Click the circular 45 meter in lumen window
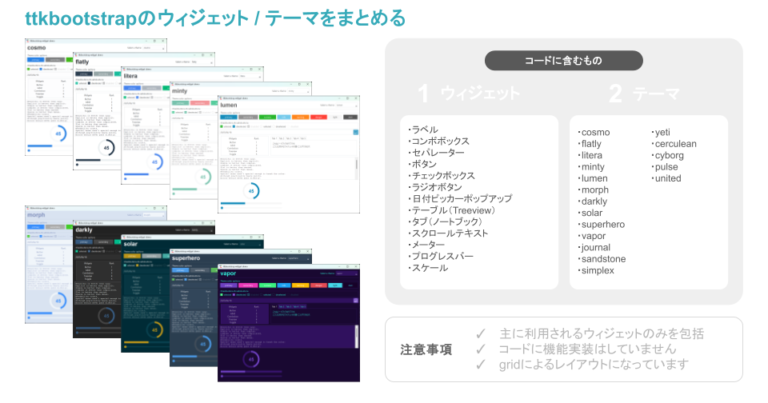The height and width of the screenshot is (403, 768). coord(251,191)
